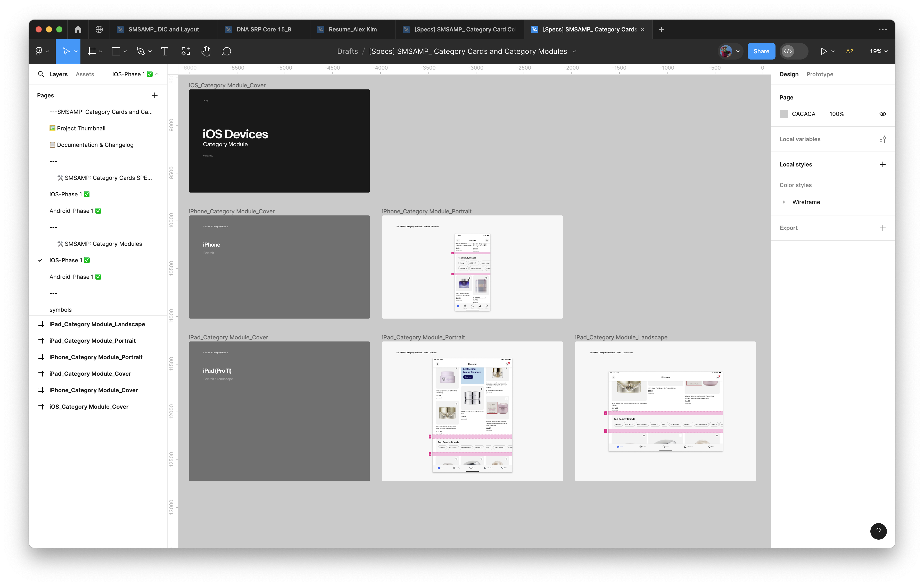
Task: Expand Move tool options arrow
Action: [x=76, y=51]
